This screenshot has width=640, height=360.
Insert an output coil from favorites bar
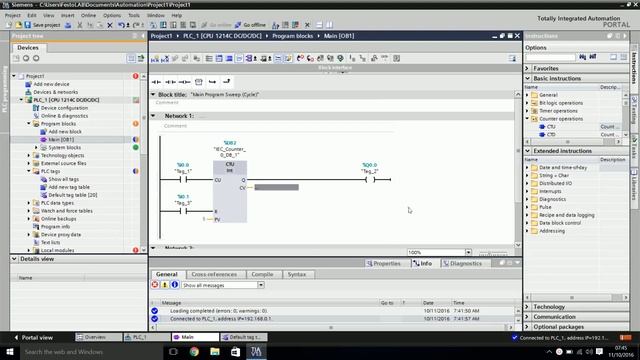point(184,82)
